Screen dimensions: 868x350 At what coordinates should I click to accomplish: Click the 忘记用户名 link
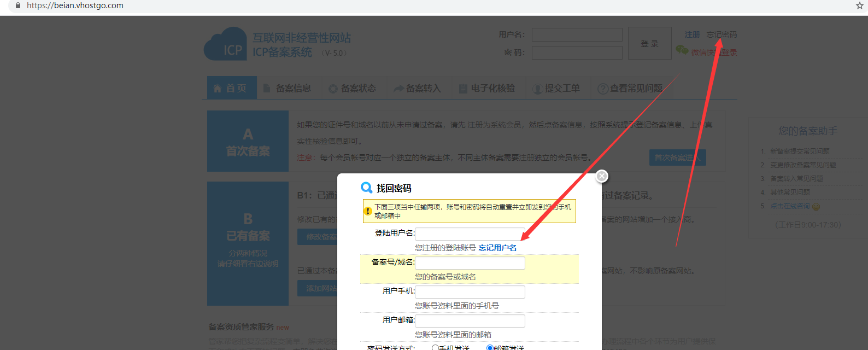tap(497, 248)
